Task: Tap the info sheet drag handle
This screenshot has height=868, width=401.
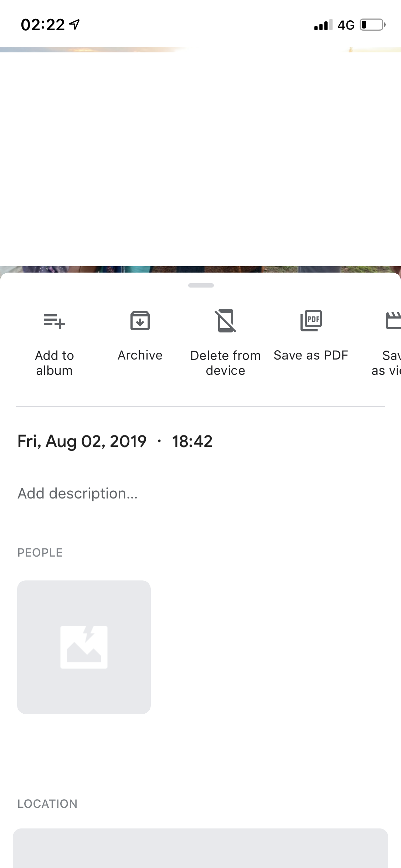Action: coord(201,285)
